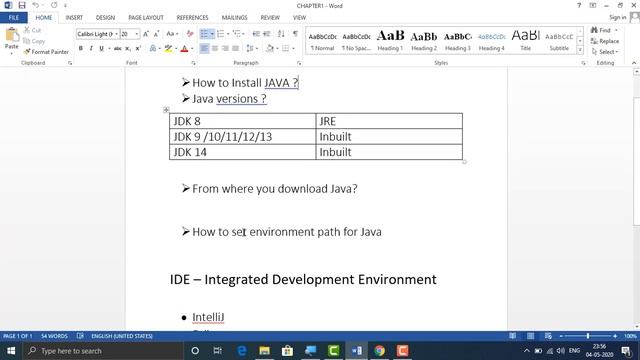The image size is (640, 360).
Task: Activate the Format Painter
Action: click(x=46, y=52)
